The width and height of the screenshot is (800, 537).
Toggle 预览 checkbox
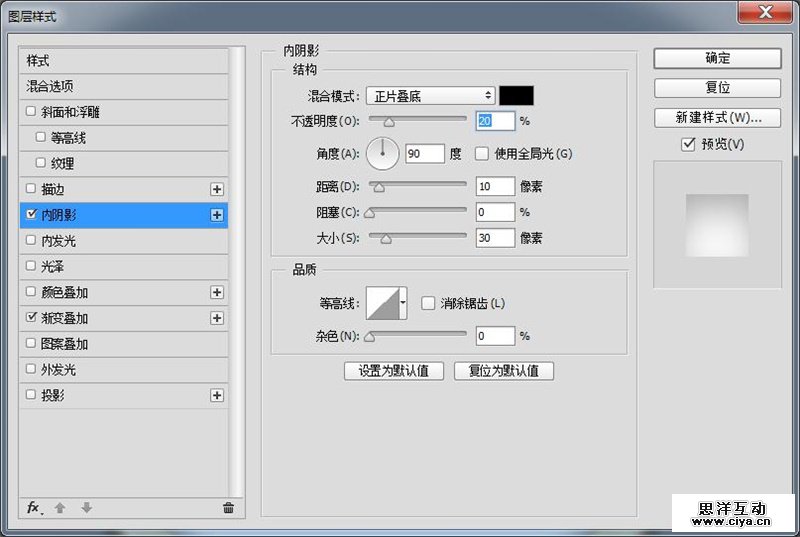pos(688,144)
